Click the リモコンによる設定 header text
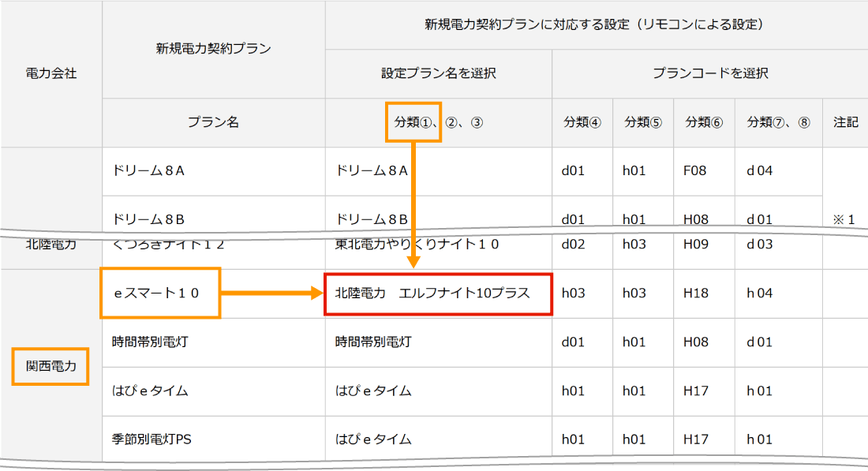 pos(702,24)
